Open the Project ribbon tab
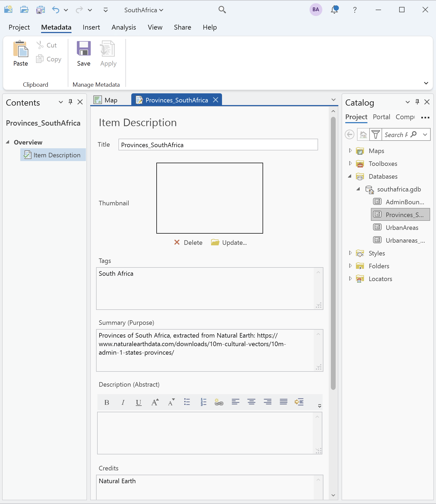436x504 pixels. coord(19,27)
